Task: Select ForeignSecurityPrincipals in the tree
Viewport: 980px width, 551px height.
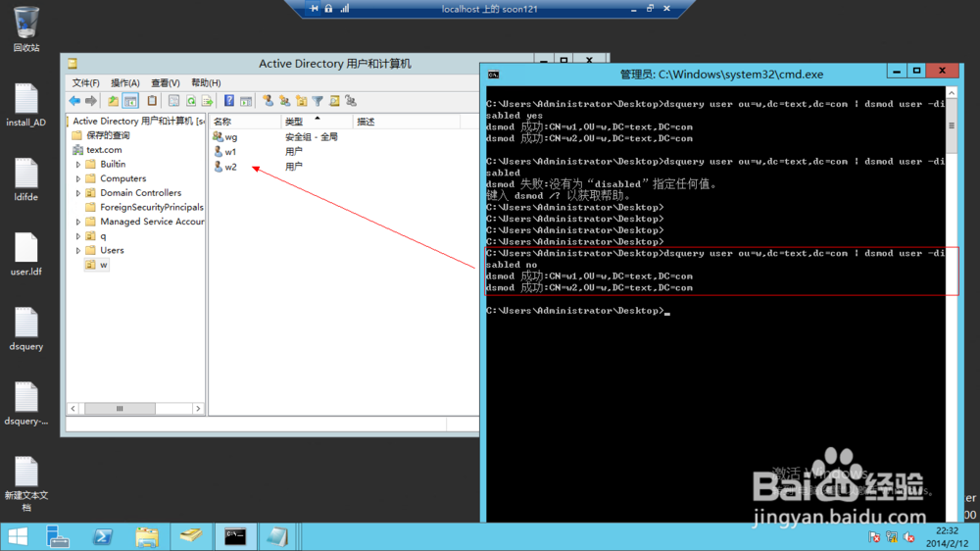Action: (144, 207)
